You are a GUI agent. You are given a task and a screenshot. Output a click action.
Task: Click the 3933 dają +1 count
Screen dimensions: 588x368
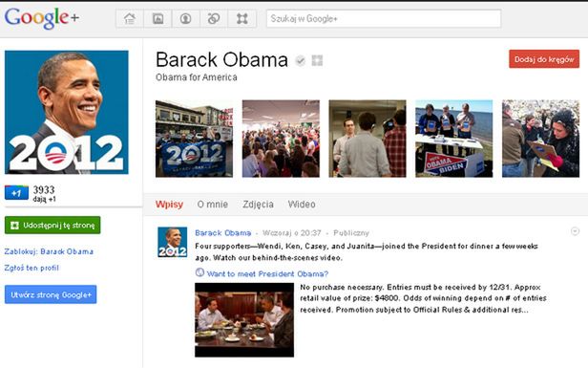[44, 193]
